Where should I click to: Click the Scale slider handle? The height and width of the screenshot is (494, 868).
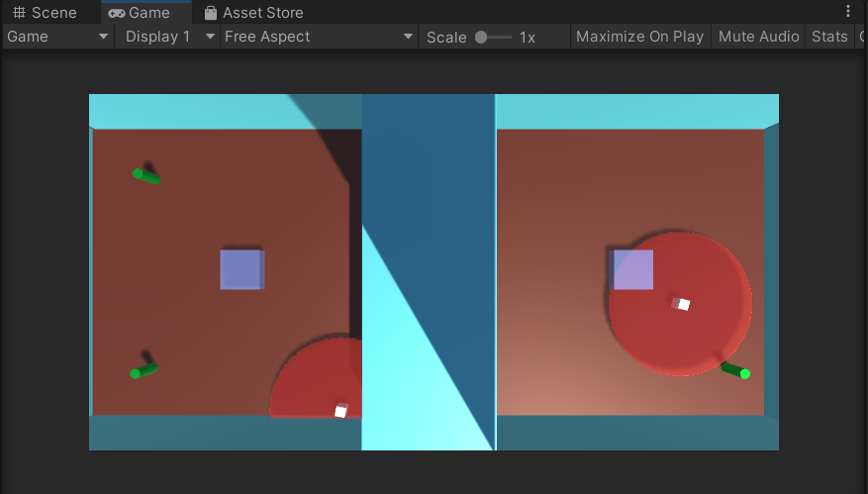(481, 37)
